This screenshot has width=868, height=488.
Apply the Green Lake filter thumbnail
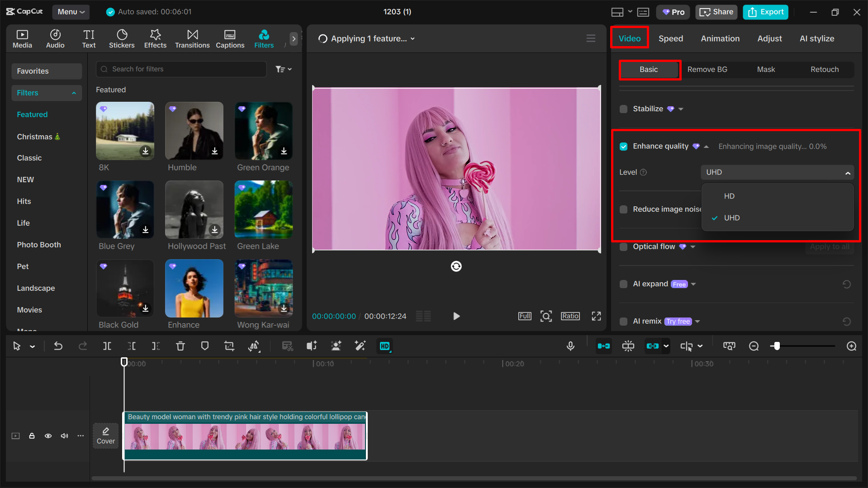click(263, 209)
